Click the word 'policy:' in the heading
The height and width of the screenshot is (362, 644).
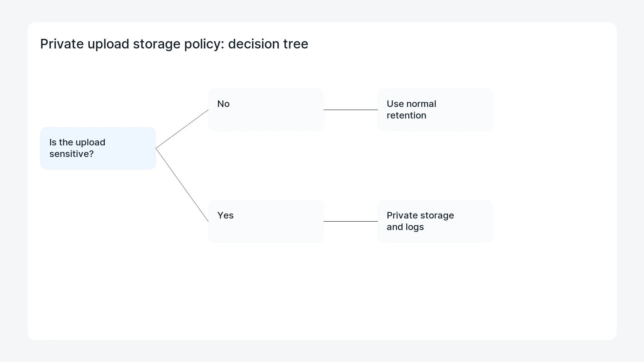click(x=204, y=44)
